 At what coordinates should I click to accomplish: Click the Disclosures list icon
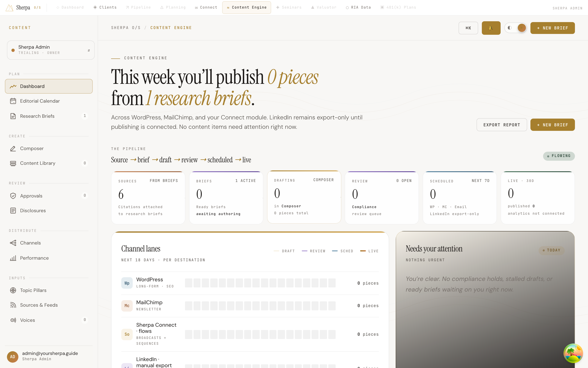click(x=13, y=211)
